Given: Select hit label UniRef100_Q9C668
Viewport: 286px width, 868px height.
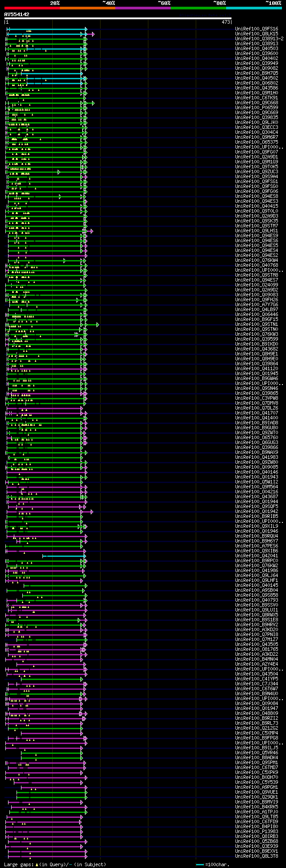Looking at the screenshot, I should click(x=257, y=103).
